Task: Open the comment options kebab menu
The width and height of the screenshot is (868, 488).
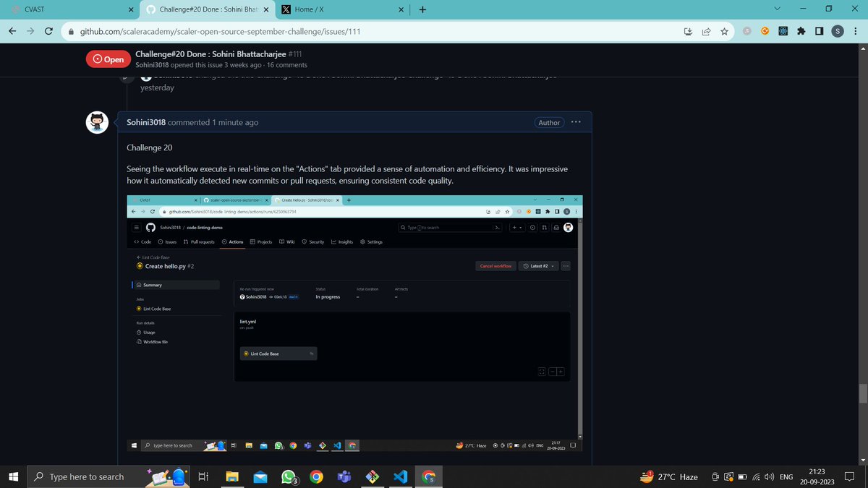Action: click(576, 122)
